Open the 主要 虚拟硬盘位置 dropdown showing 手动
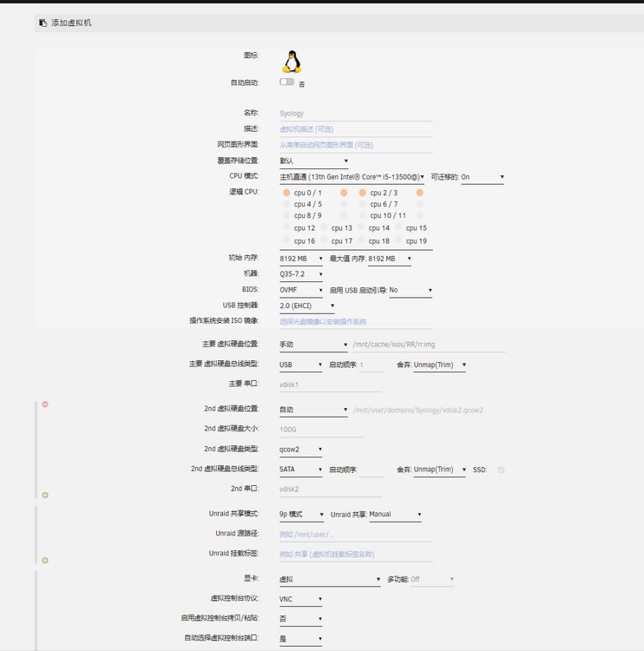 313,345
